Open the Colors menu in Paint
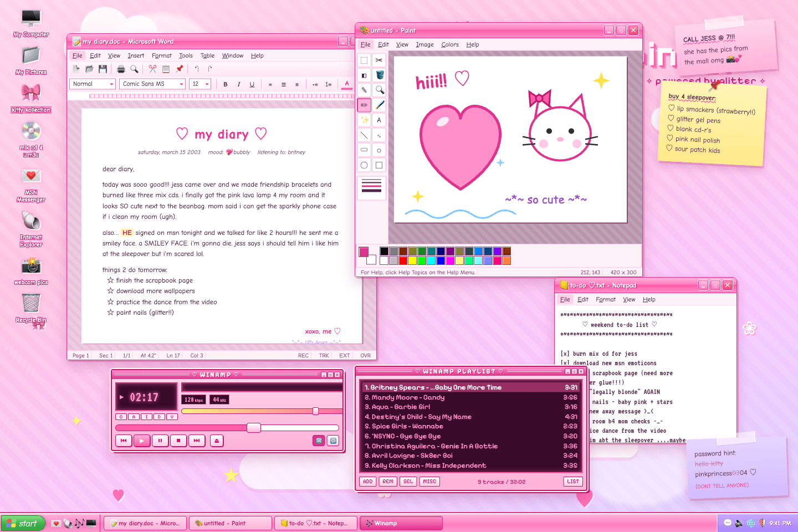The image size is (798, 532). click(x=450, y=44)
